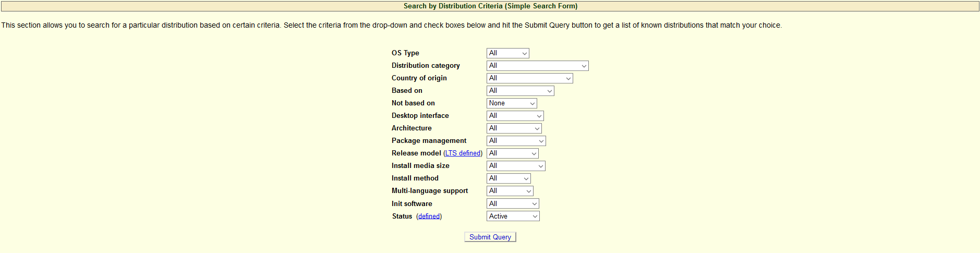Open the Install media size dropdown
Screen dimensions: 980x253
pos(516,166)
